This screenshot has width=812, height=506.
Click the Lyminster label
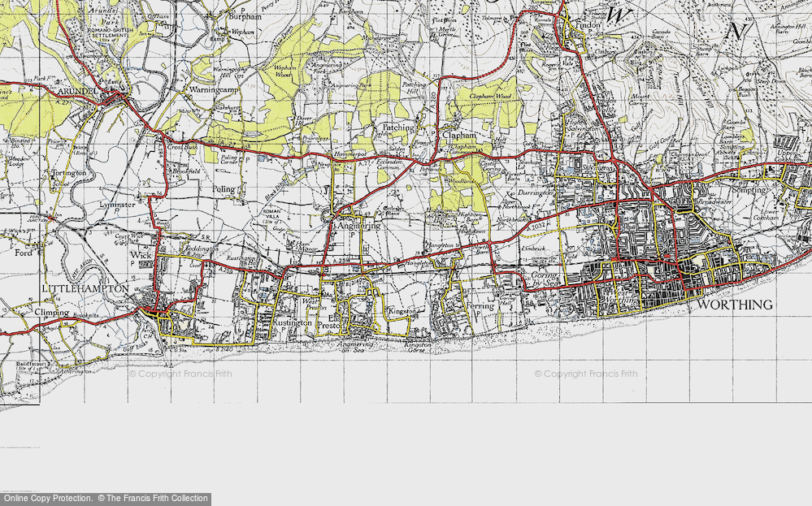point(117,205)
